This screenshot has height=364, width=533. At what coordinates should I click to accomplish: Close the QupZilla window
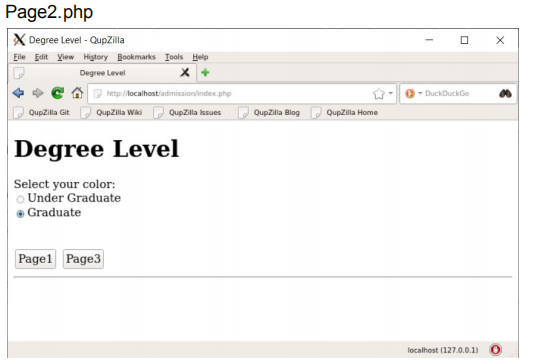(x=500, y=40)
